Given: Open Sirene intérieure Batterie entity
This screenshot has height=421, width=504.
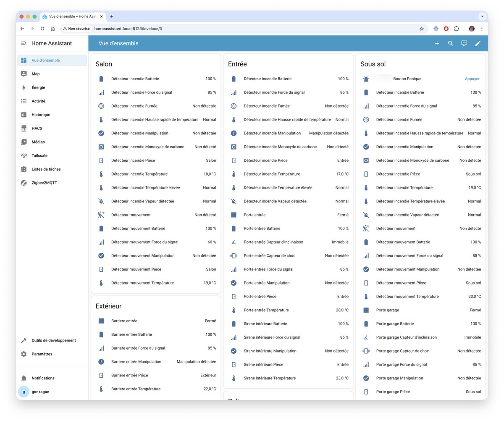Looking at the screenshot, I should click(x=288, y=324).
